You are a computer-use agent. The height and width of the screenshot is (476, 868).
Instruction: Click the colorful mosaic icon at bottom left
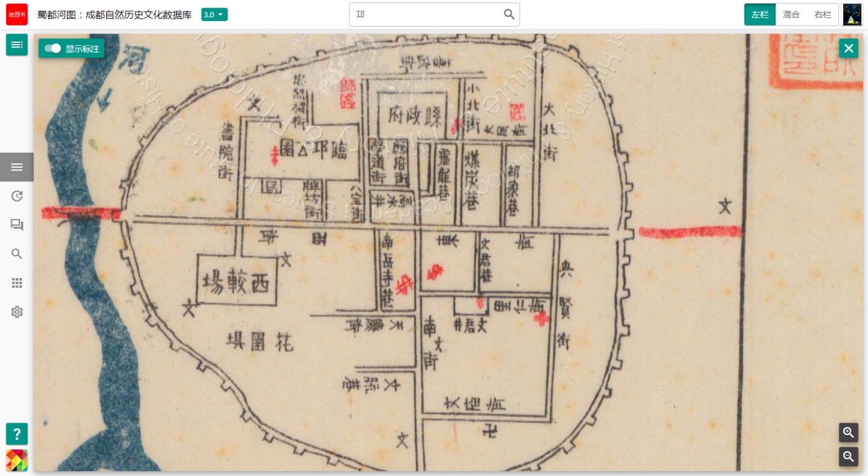17,460
